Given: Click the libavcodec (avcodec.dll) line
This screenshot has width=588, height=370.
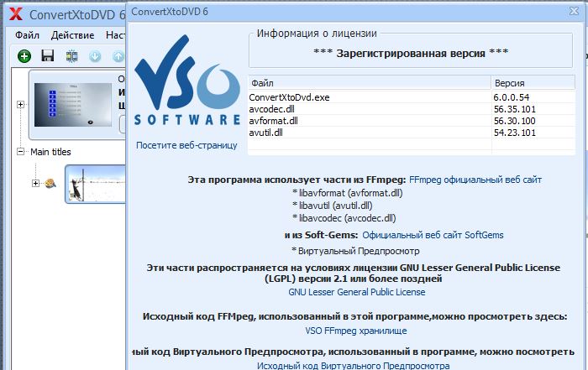Looking at the screenshot, I should tap(344, 218).
